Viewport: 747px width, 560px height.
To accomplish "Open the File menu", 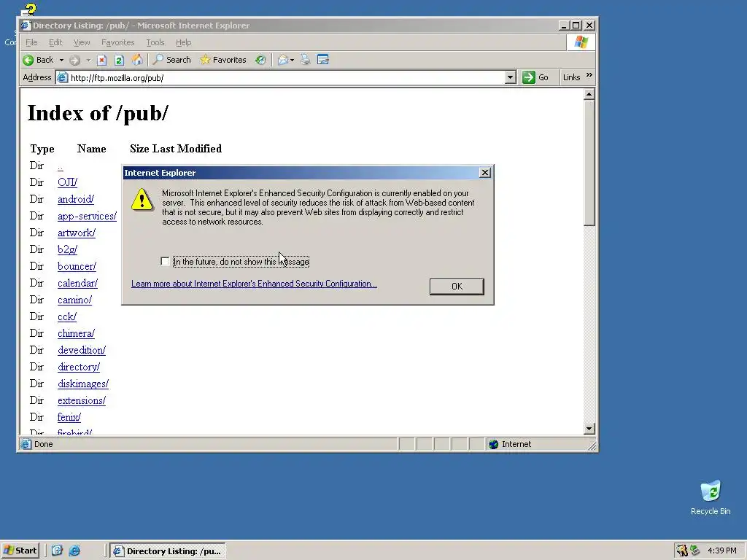I will [31, 42].
